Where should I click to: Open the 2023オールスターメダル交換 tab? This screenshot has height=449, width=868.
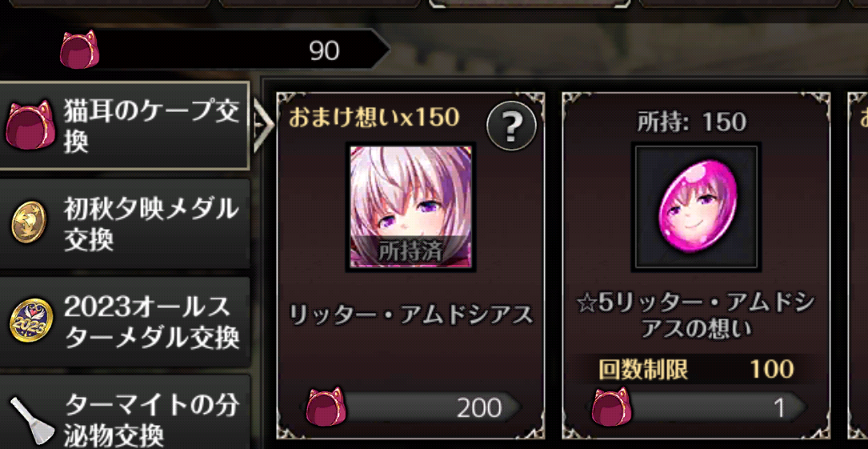click(x=125, y=321)
